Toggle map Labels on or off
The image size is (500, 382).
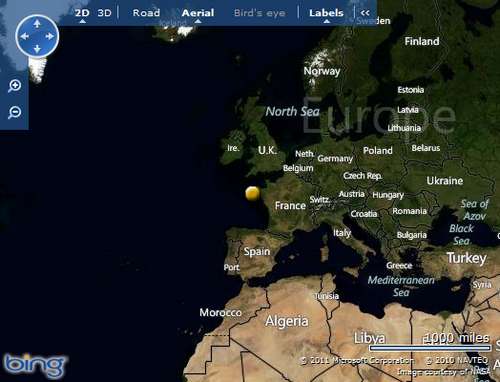coord(326,13)
